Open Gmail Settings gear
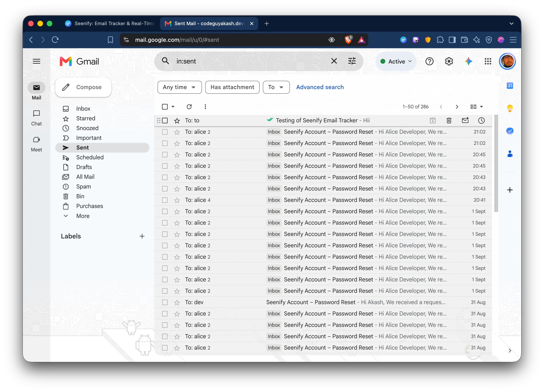The width and height of the screenshot is (544, 392). point(449,61)
